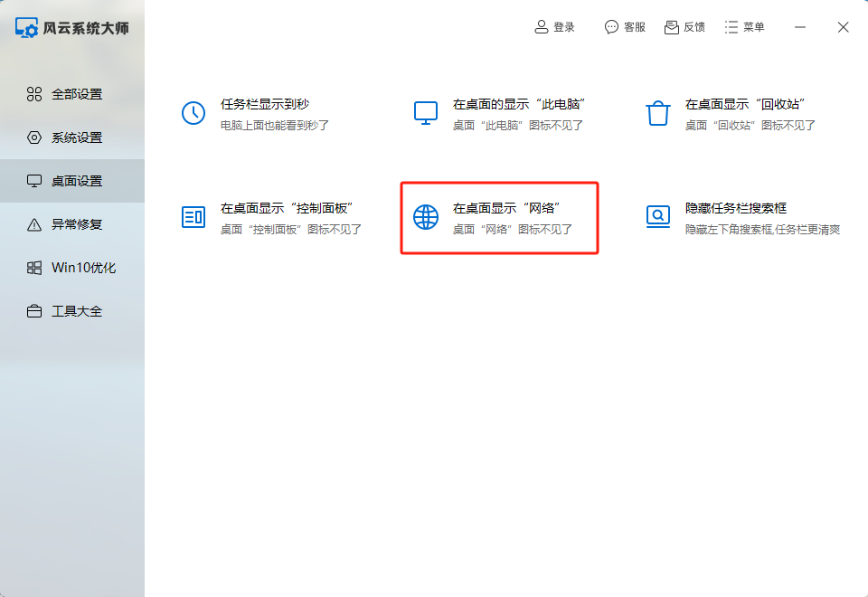Open the 菜单 menu
The image size is (868, 597).
[744, 27]
